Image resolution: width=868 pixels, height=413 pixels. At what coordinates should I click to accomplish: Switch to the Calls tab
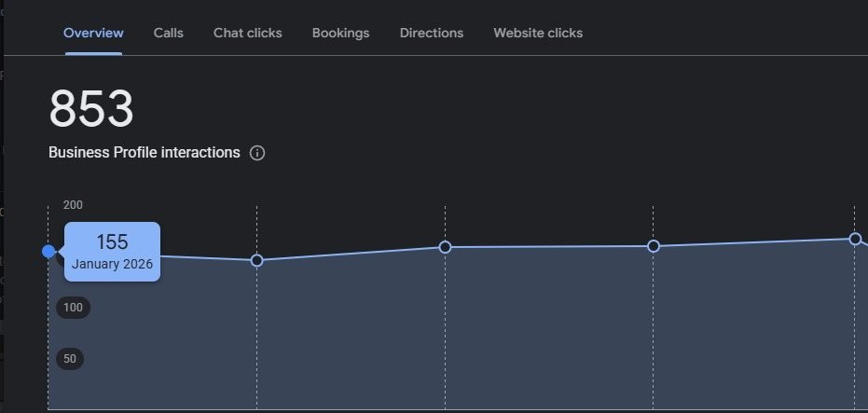point(168,34)
